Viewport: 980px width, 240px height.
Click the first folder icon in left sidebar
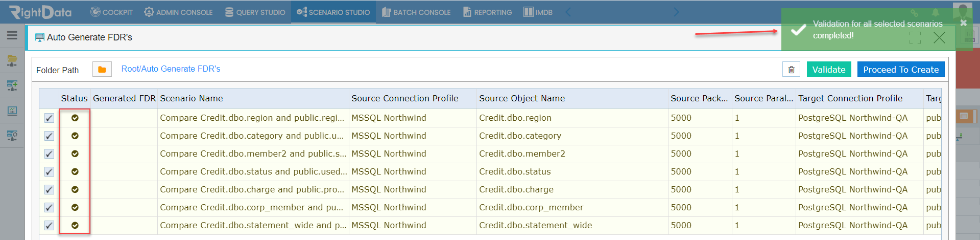pos(12,60)
